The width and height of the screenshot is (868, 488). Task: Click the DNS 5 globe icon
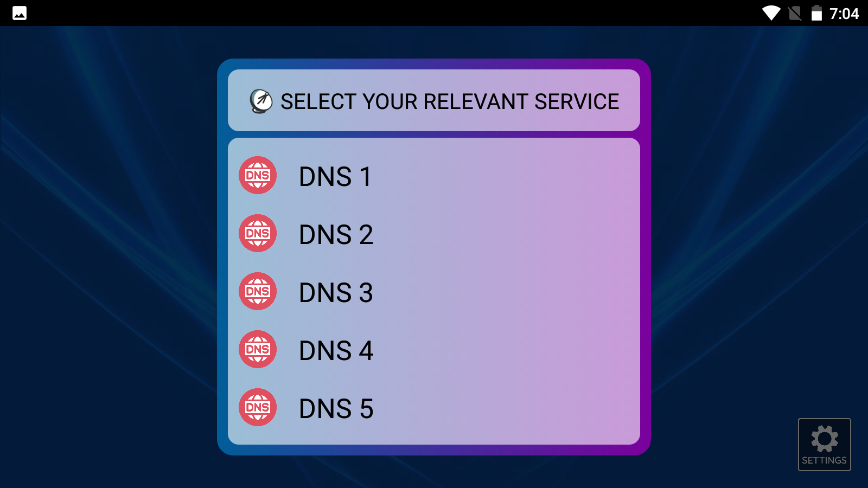(258, 407)
